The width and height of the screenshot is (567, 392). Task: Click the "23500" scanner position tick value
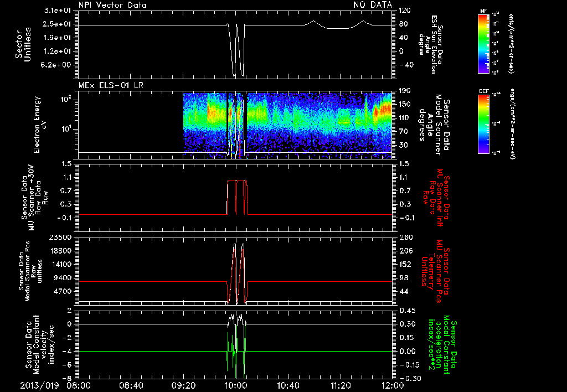click(x=60, y=237)
